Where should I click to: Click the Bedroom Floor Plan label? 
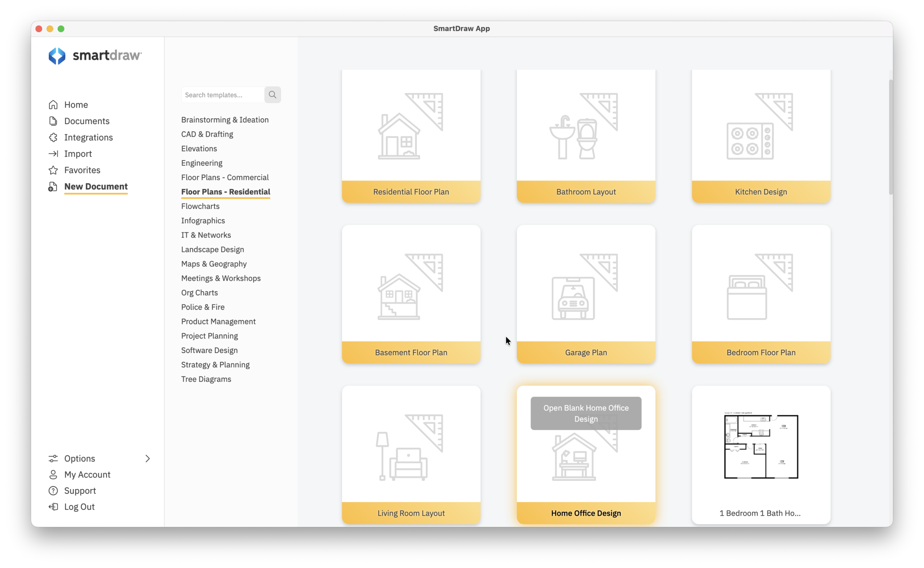click(x=760, y=352)
